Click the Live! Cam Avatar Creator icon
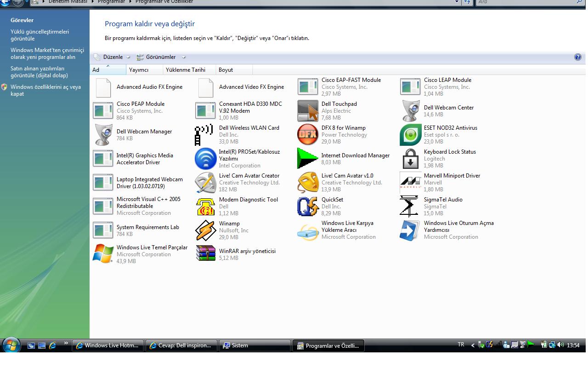588x368 pixels. coord(205,183)
